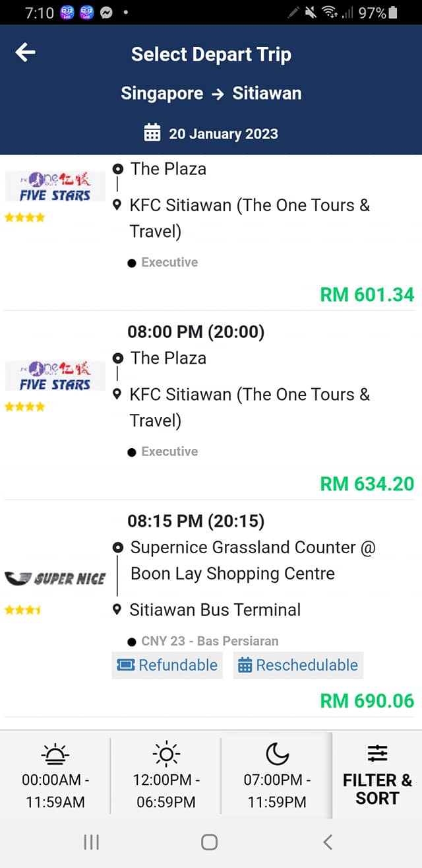This screenshot has width=422, height=868.
Task: Tap the Super Nice operator logo
Action: [55, 579]
